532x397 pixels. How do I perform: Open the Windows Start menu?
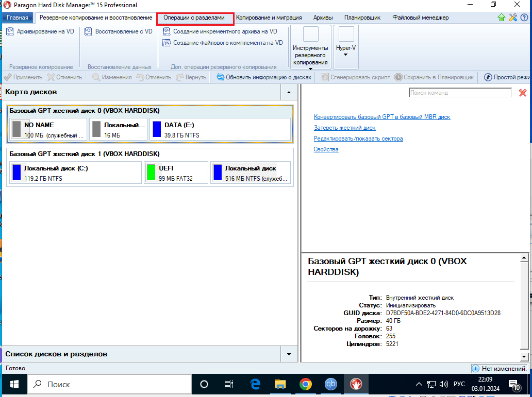[14, 384]
